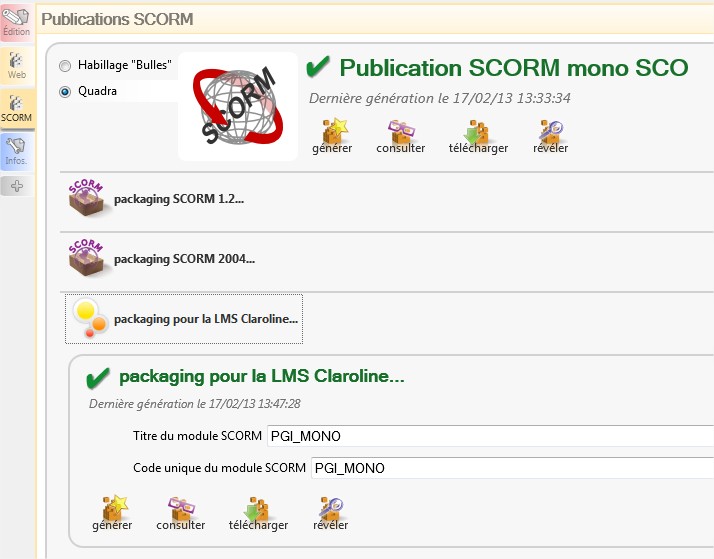The height and width of the screenshot is (559, 714).
Task: Click the green checkmark beside Claroline heading
Action: (x=97, y=378)
